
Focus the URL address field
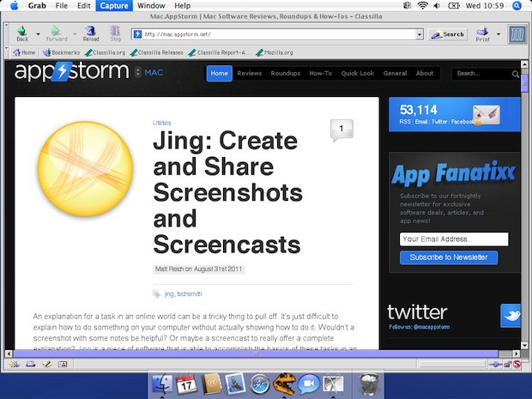278,34
